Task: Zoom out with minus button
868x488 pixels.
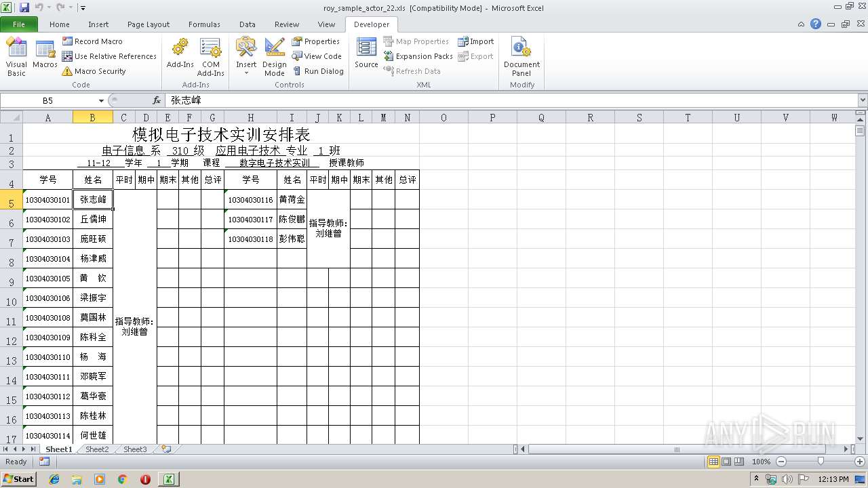Action: 781,462
